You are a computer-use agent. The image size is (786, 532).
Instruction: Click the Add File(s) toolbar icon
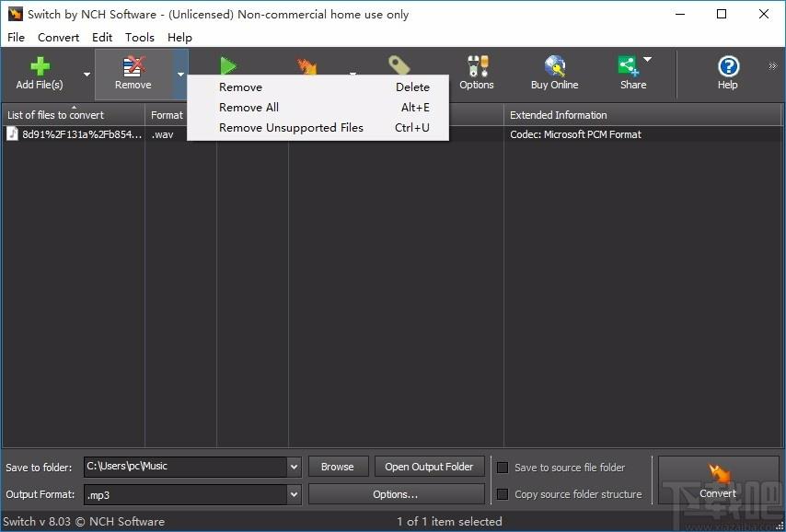point(40,66)
